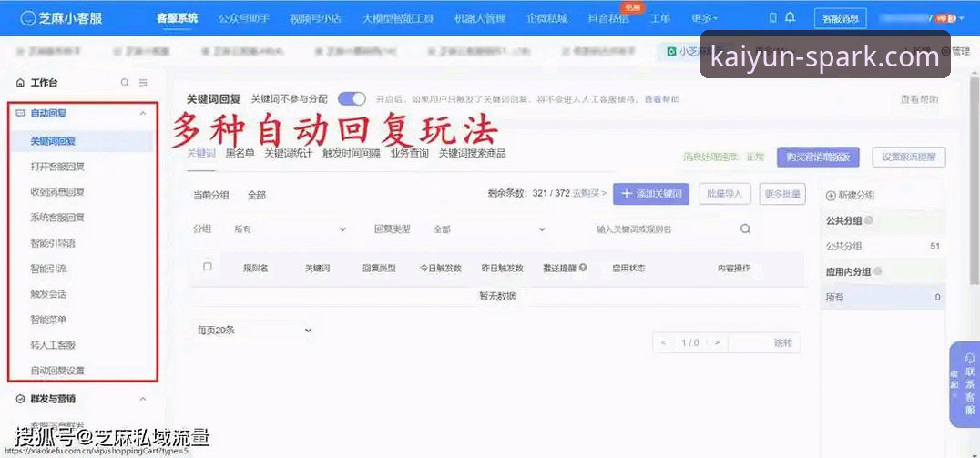Viewport: 980px width, 458px height.
Task: Open 视频号小店 in top navigation
Action: click(316, 18)
